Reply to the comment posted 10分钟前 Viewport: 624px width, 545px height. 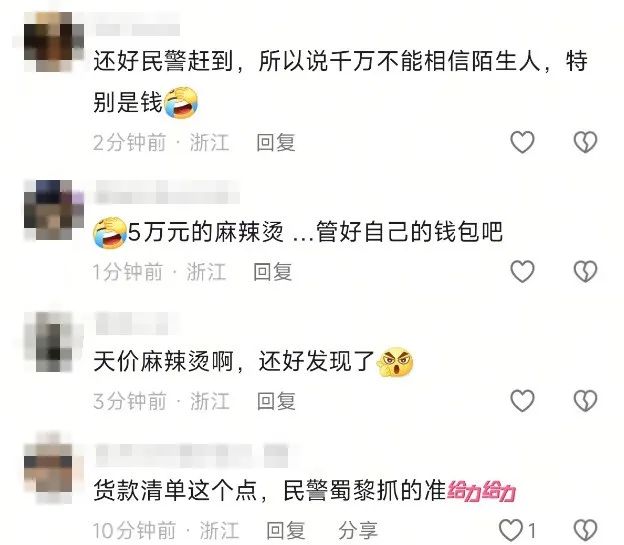pos(286,530)
